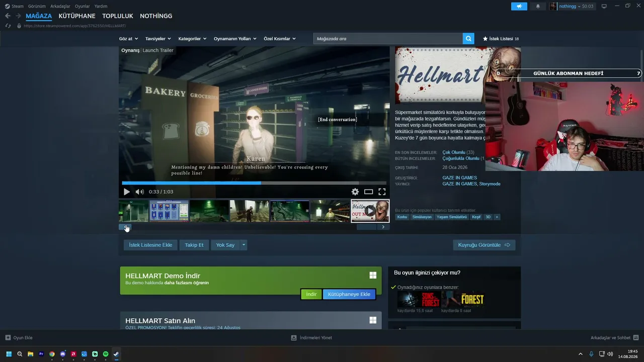
Task: Open the Yok Say options arrow
Action: 244,245
